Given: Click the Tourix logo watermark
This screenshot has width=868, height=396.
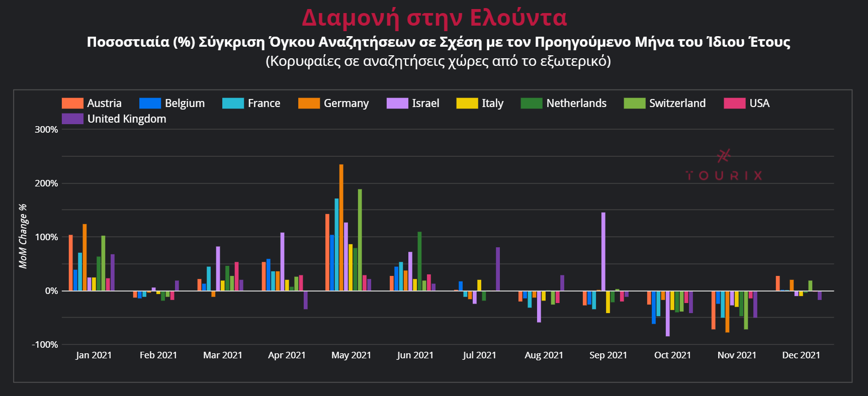Looking at the screenshot, I should (724, 165).
